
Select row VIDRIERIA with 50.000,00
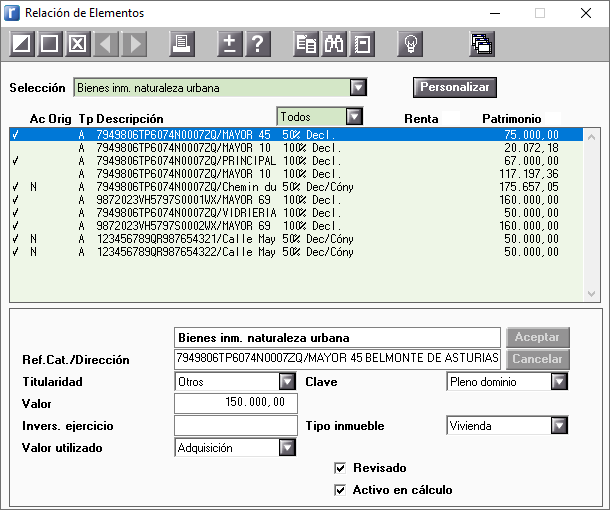(x=296, y=213)
